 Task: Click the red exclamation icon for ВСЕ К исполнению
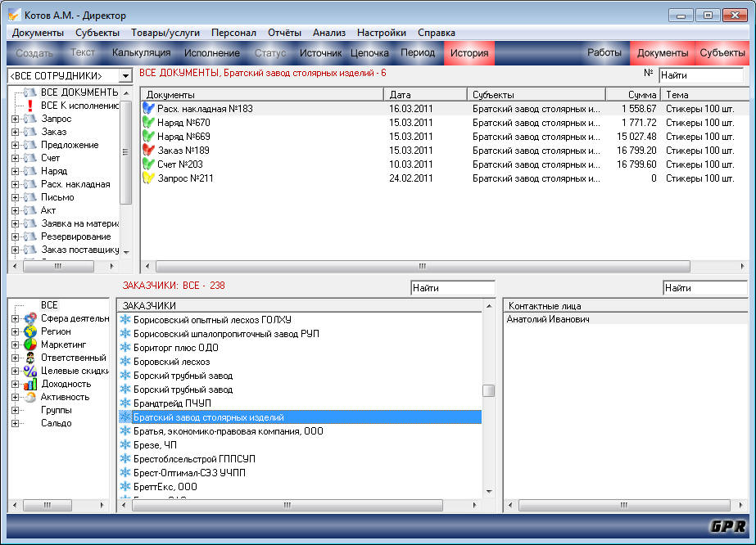[x=30, y=106]
